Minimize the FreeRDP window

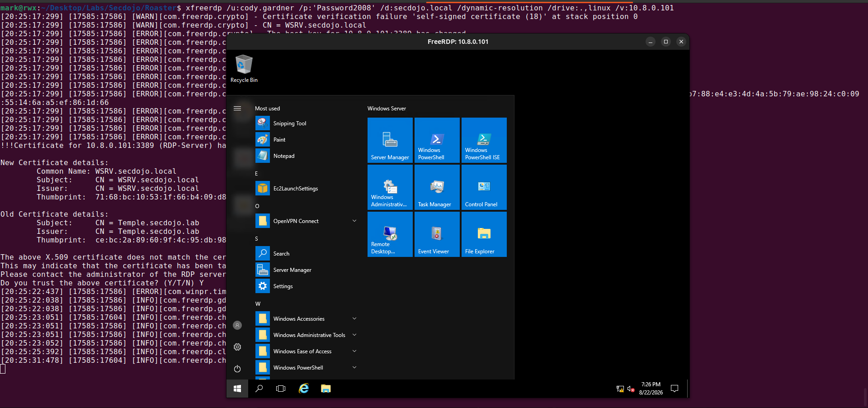(651, 42)
